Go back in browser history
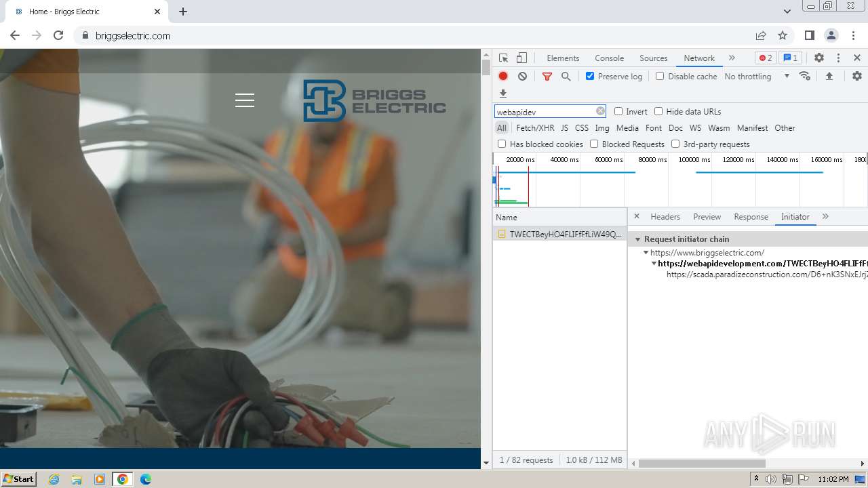The image size is (868, 488). pyautogui.click(x=15, y=35)
